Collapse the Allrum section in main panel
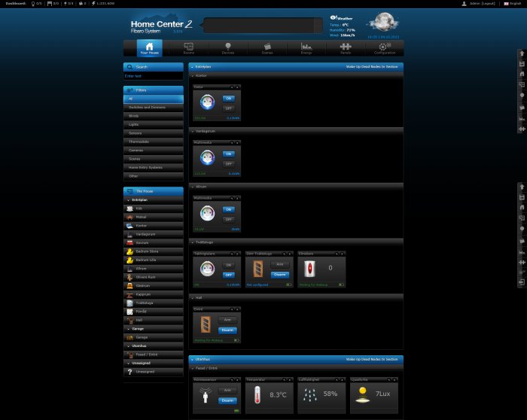527x420 pixels. (x=193, y=187)
